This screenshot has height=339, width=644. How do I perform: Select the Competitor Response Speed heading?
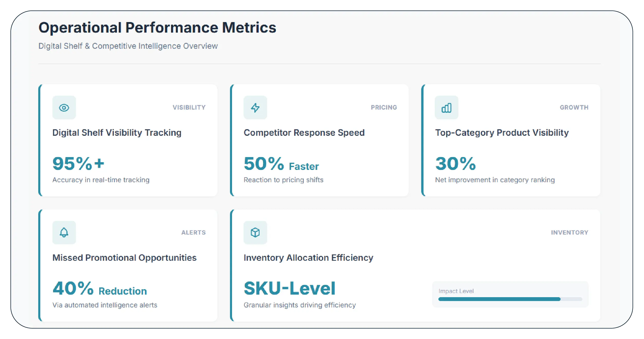[x=304, y=133]
